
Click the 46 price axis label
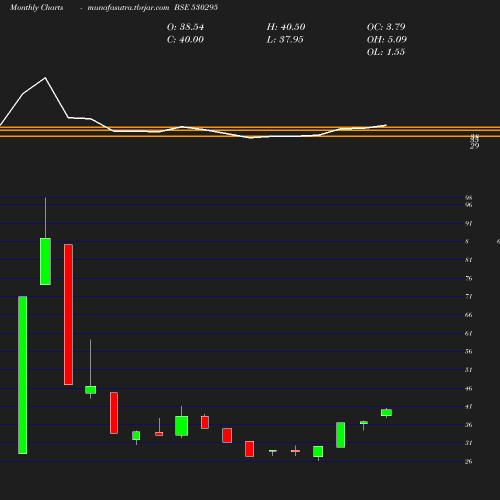[469, 388]
